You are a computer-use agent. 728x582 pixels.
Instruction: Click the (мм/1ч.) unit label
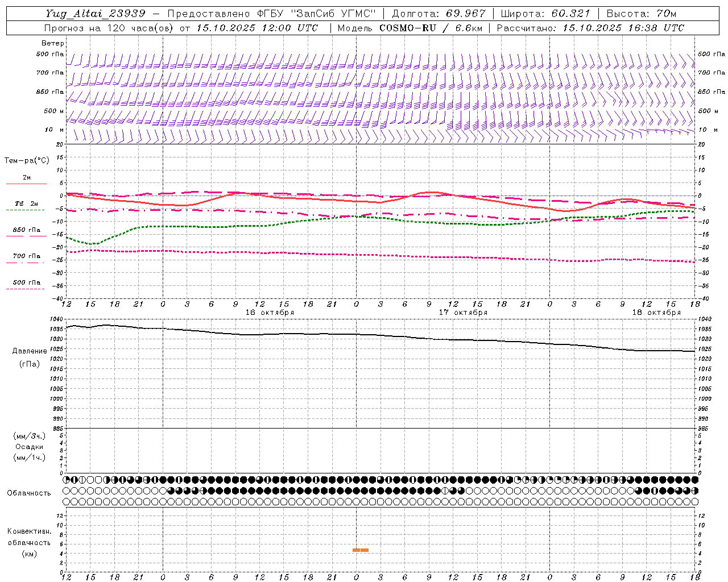tap(30, 458)
